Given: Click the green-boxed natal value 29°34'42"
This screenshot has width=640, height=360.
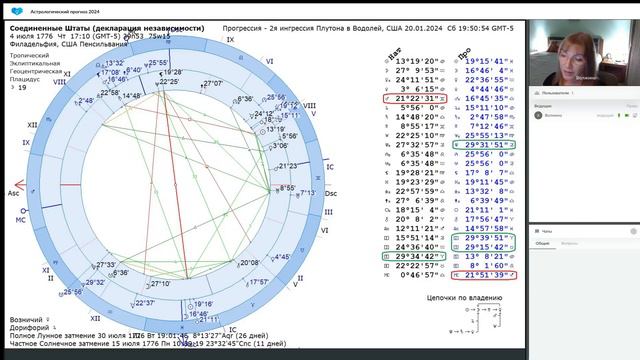Looking at the screenshot, I should tap(414, 256).
